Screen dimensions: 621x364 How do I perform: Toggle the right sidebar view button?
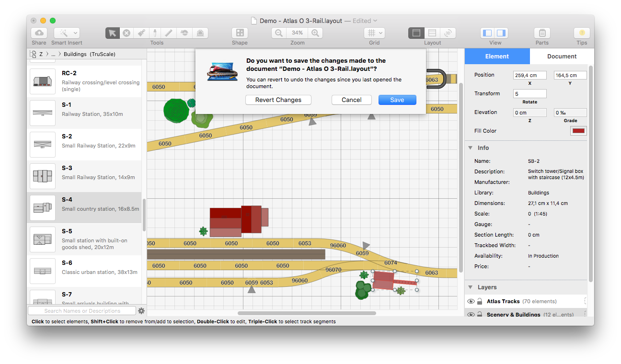(x=501, y=33)
